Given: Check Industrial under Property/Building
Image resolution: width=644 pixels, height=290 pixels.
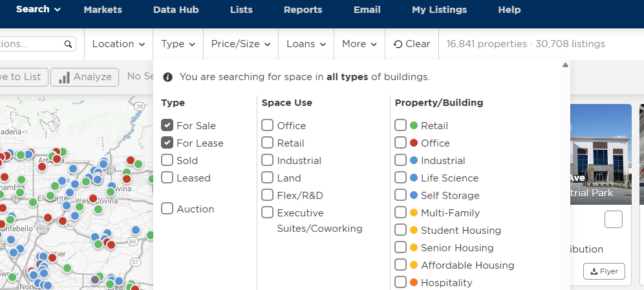Looking at the screenshot, I should pyautogui.click(x=400, y=160).
